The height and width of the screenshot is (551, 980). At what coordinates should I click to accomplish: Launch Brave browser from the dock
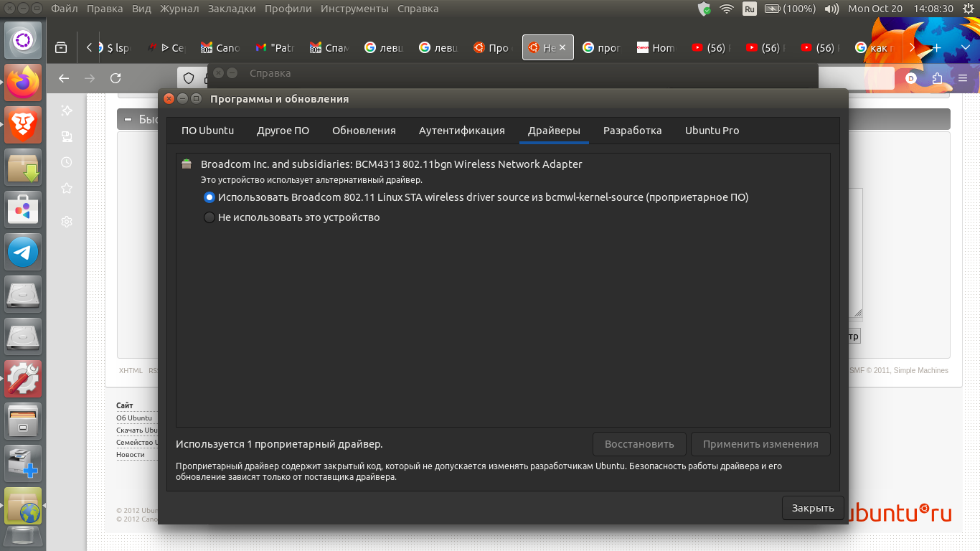(x=24, y=125)
